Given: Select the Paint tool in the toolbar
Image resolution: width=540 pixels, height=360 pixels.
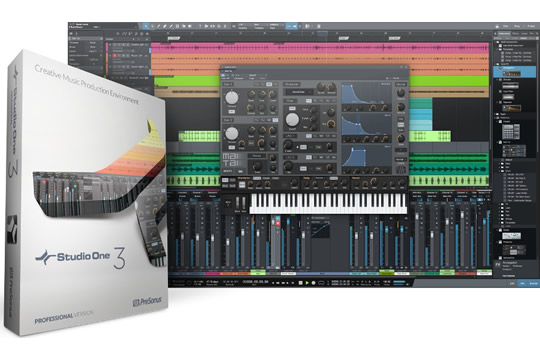Looking at the screenshot, I should point(171,27).
